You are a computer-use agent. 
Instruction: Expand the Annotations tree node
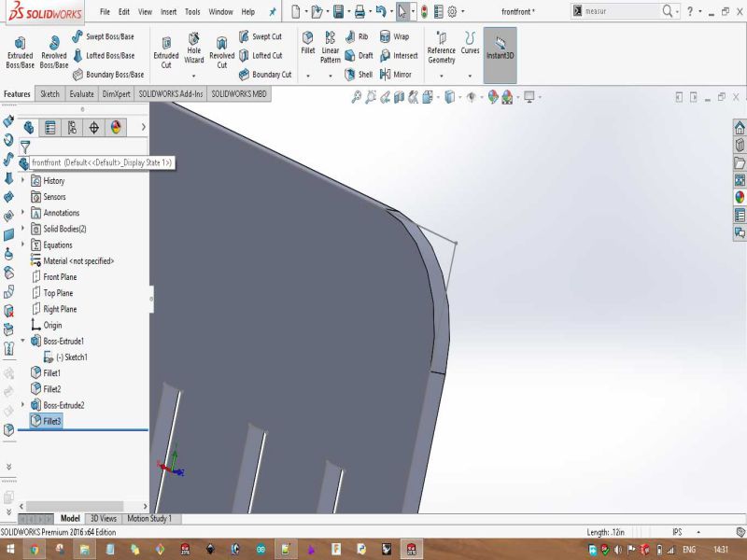[x=22, y=213]
